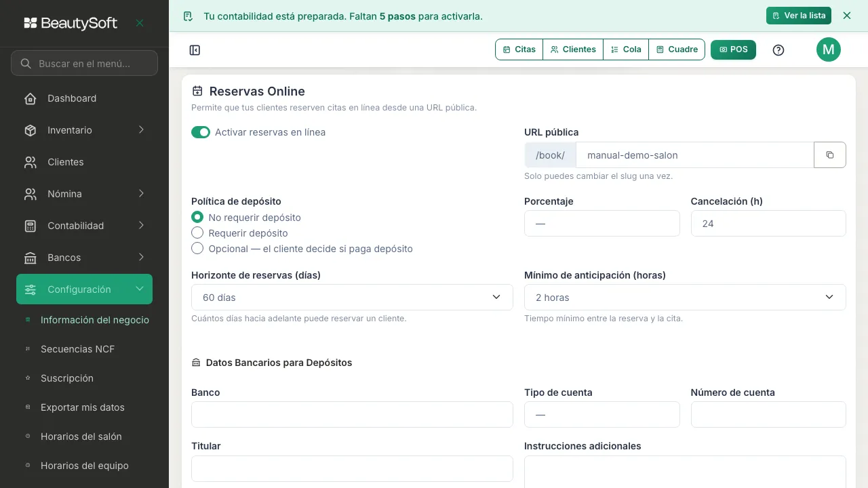Expand the Bancos submenu chevron

pyautogui.click(x=141, y=257)
